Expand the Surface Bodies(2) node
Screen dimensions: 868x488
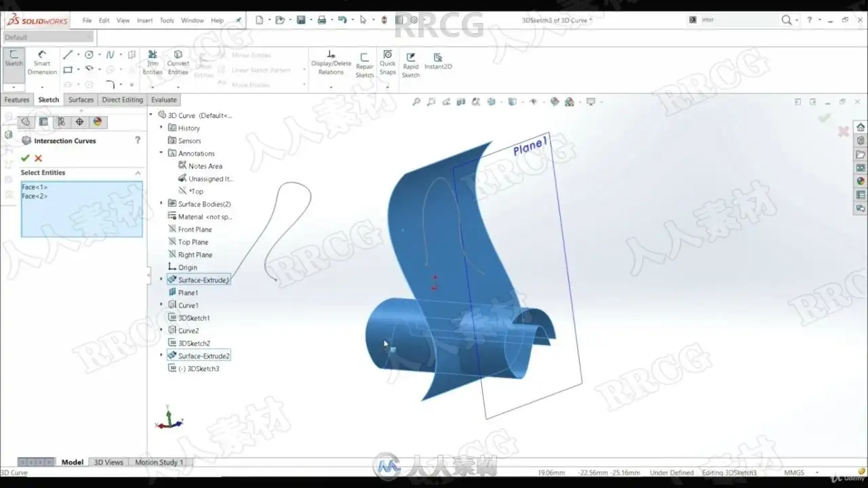click(x=161, y=203)
